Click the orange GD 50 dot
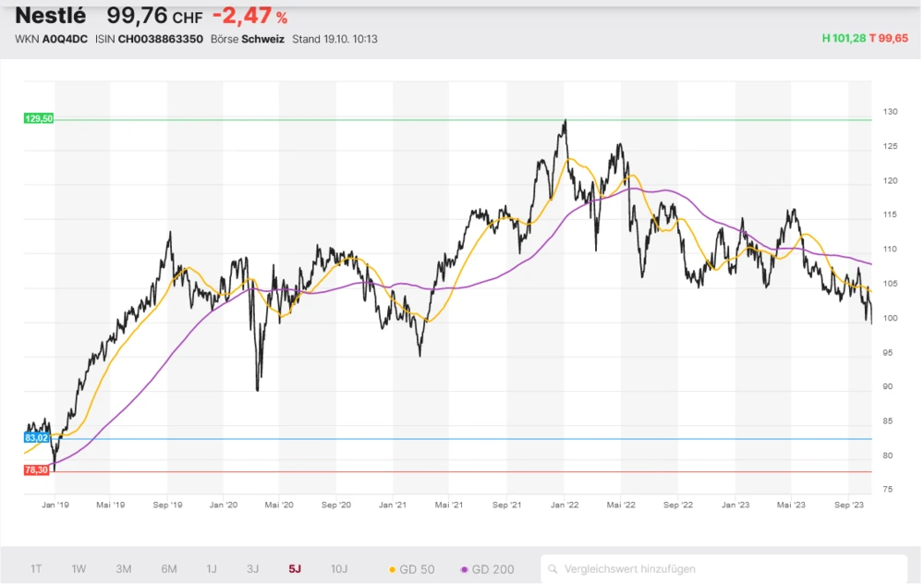This screenshot has width=924, height=585. pyautogui.click(x=393, y=569)
